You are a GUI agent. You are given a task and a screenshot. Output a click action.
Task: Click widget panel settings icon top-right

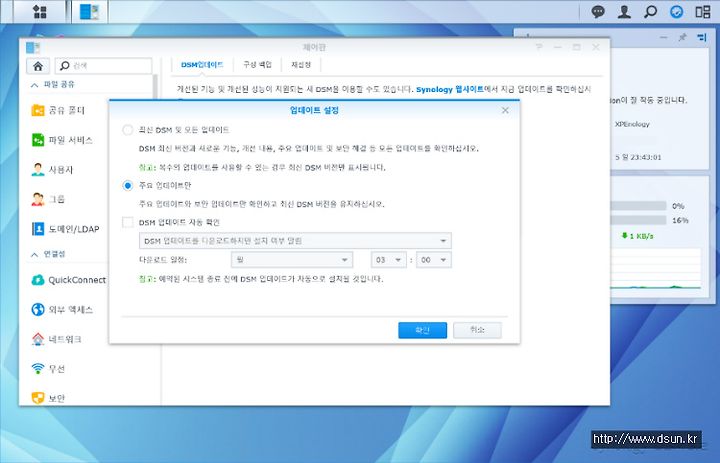(702, 38)
